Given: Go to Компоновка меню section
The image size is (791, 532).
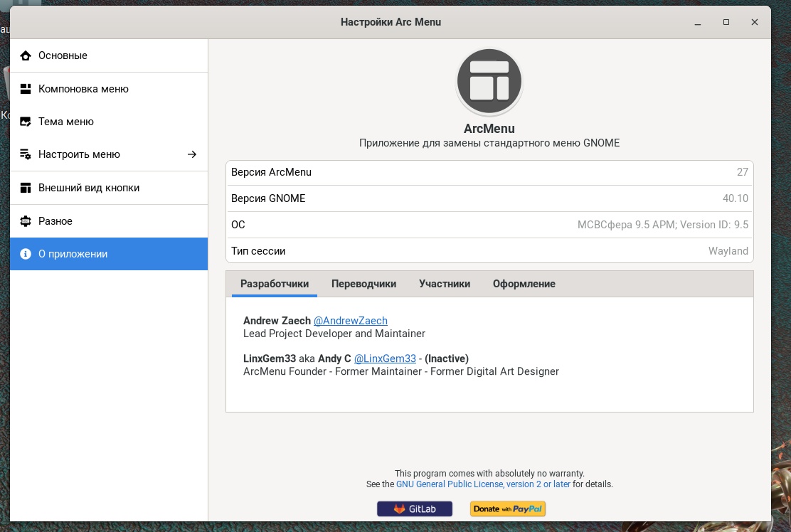Looking at the screenshot, I should (x=109, y=89).
